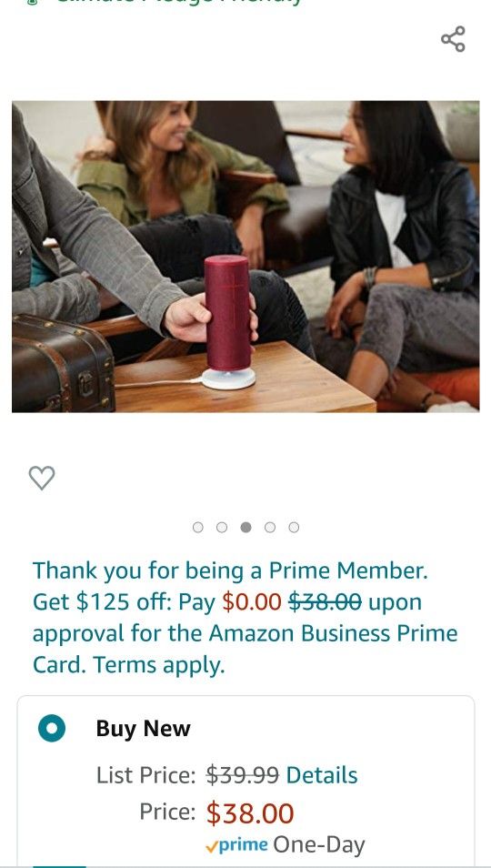
Task: Jump to fifth image carousel dot
Action: [295, 527]
